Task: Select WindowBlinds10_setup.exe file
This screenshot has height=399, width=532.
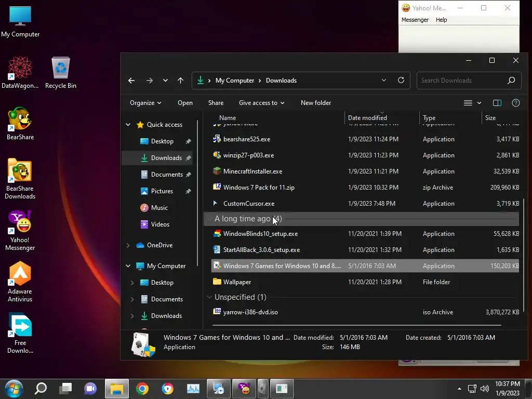Action: [365, 234]
